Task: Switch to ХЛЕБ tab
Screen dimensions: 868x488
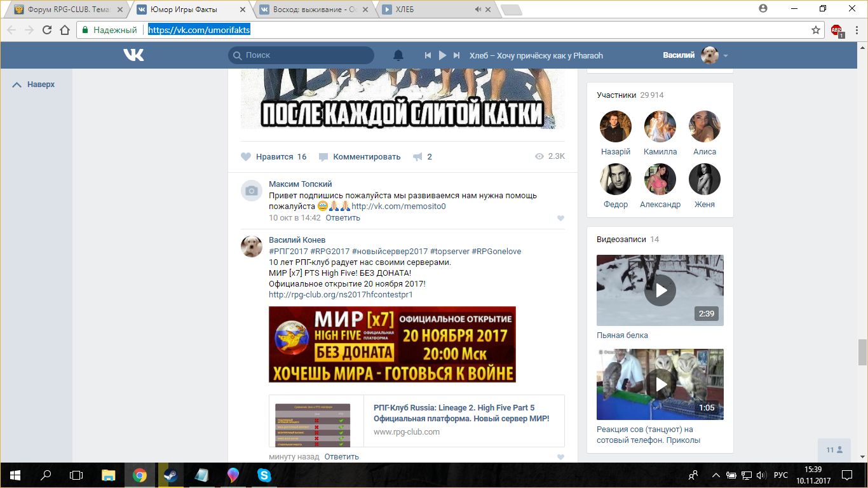Action: coord(437,10)
